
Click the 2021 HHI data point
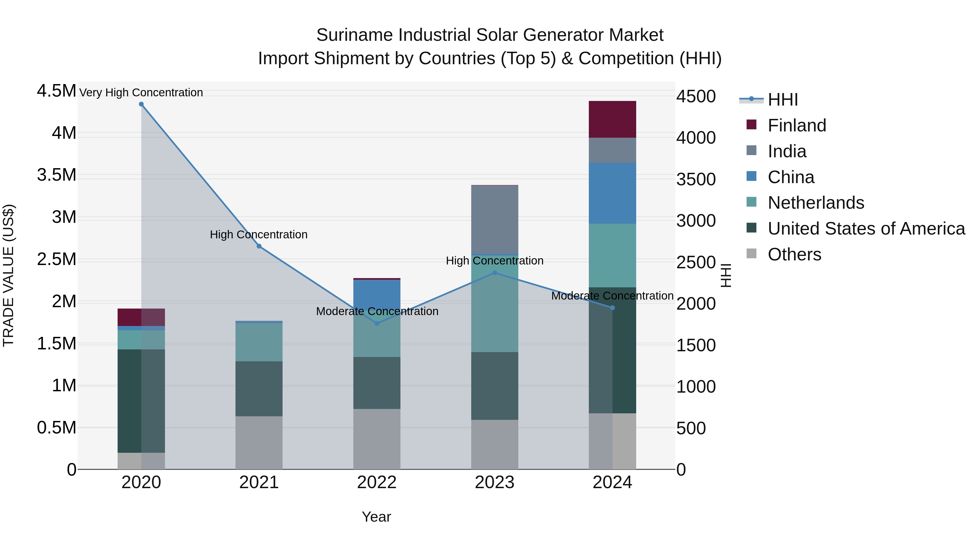coord(259,246)
